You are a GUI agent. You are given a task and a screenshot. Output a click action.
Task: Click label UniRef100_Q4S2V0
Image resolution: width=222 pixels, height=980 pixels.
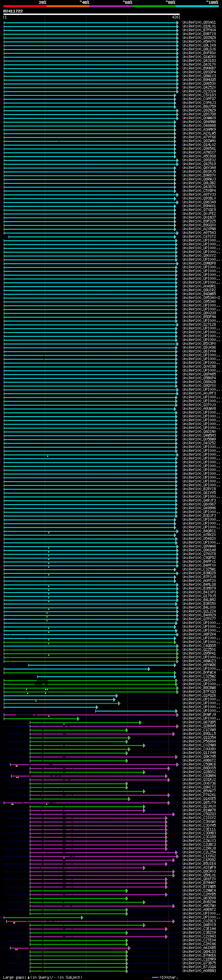199,680
